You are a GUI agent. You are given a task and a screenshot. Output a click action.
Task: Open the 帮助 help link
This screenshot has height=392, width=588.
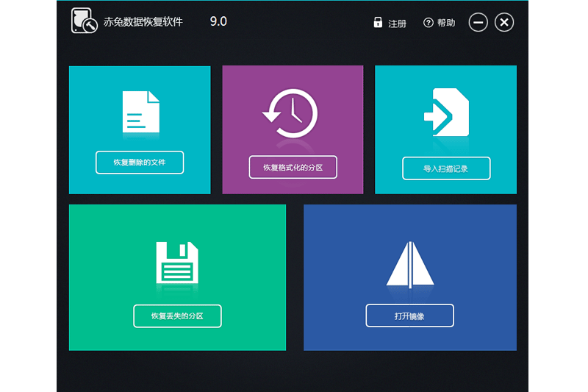[x=446, y=23]
